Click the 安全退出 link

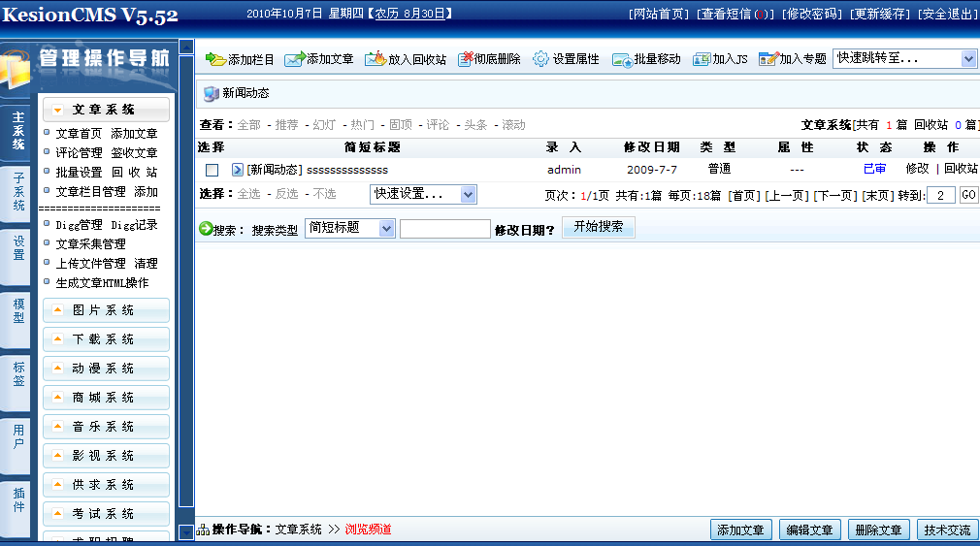point(948,14)
